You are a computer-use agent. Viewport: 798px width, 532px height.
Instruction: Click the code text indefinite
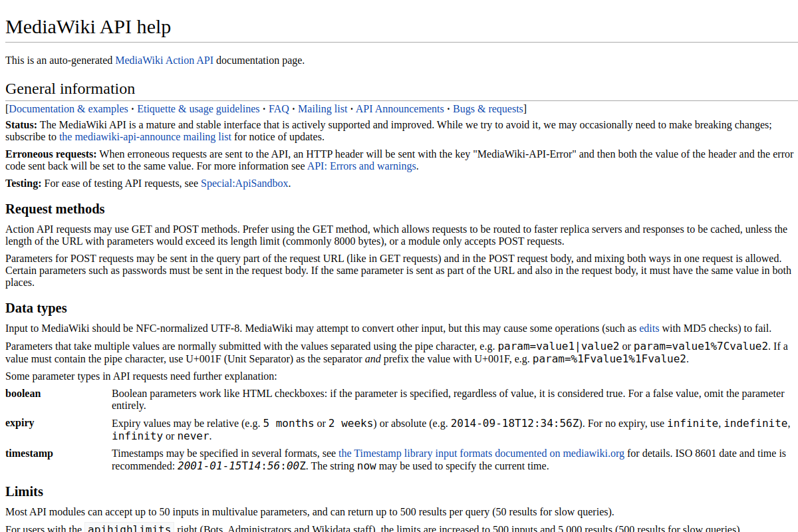pos(756,423)
